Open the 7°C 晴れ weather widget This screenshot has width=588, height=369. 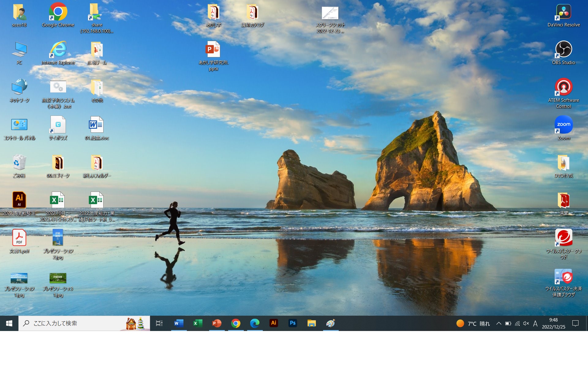(x=473, y=323)
